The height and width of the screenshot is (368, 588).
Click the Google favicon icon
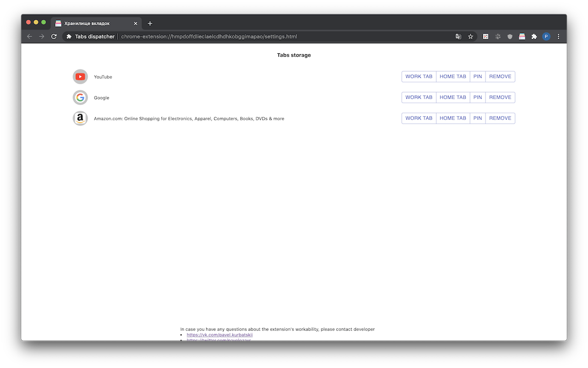[80, 98]
